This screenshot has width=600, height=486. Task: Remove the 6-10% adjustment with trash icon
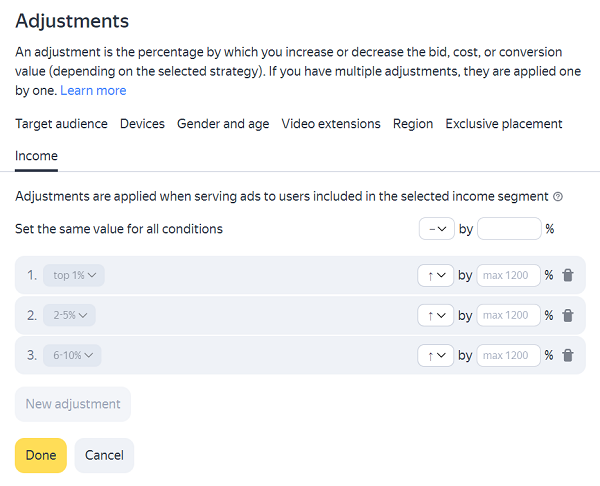tap(568, 355)
